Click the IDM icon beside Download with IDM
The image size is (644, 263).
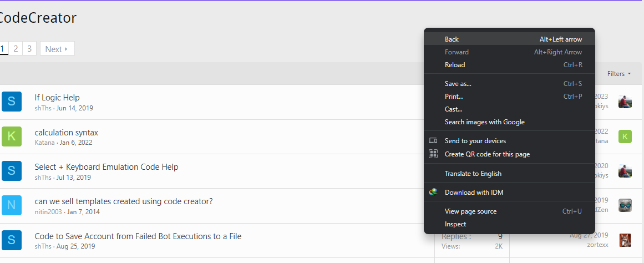click(x=433, y=193)
